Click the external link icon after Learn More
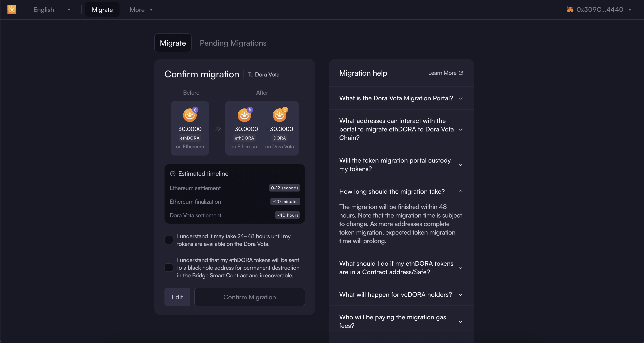 coord(461,73)
